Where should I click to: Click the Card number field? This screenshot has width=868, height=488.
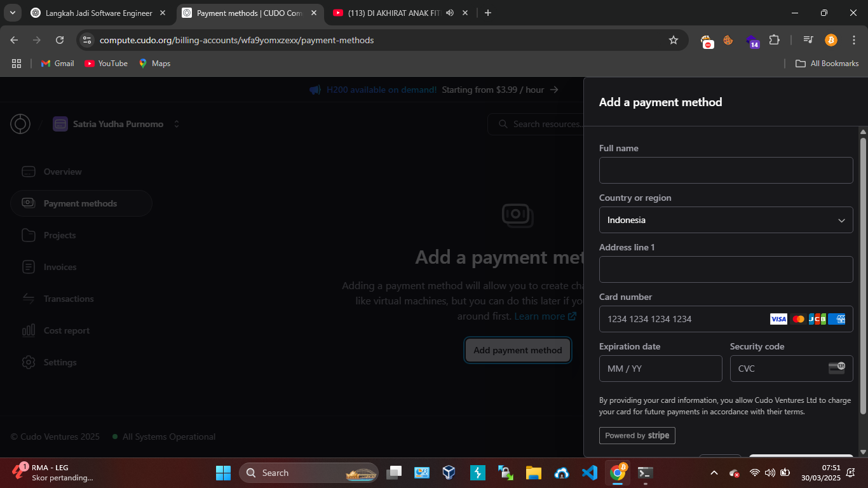(726, 319)
